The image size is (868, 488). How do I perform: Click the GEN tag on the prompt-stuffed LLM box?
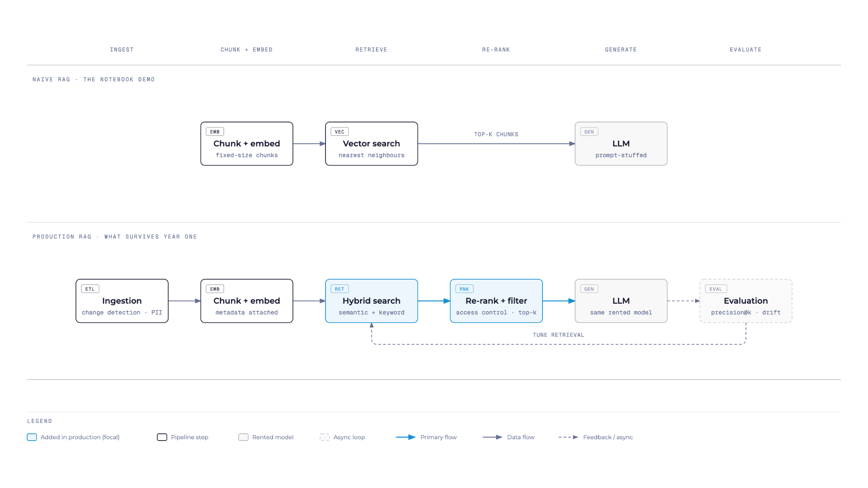click(x=589, y=132)
